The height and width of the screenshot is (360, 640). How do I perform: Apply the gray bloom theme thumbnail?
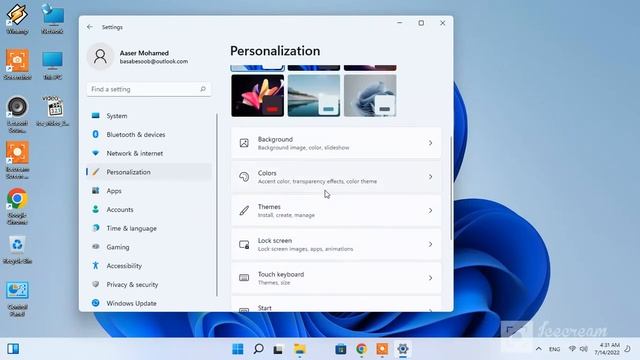(x=370, y=96)
